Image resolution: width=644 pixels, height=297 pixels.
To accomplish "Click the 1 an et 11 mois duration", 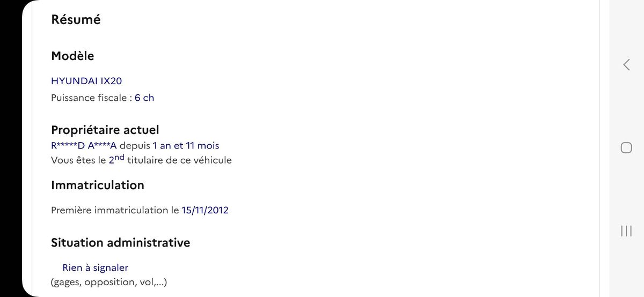I will pos(186,145).
